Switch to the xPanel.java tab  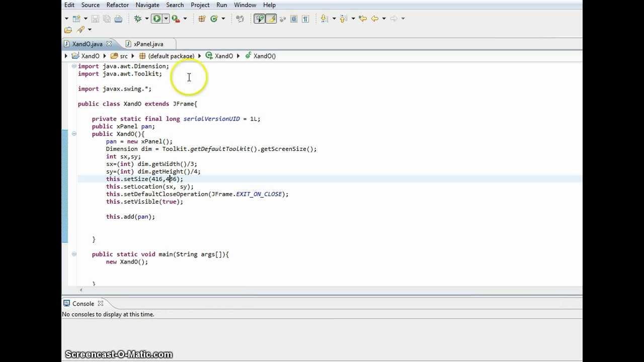coord(148,44)
